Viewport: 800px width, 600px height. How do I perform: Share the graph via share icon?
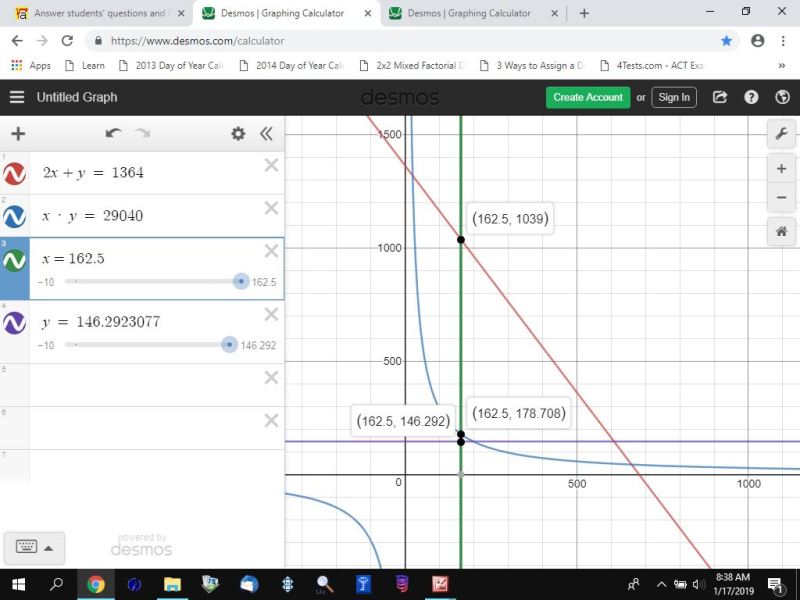pyautogui.click(x=719, y=97)
